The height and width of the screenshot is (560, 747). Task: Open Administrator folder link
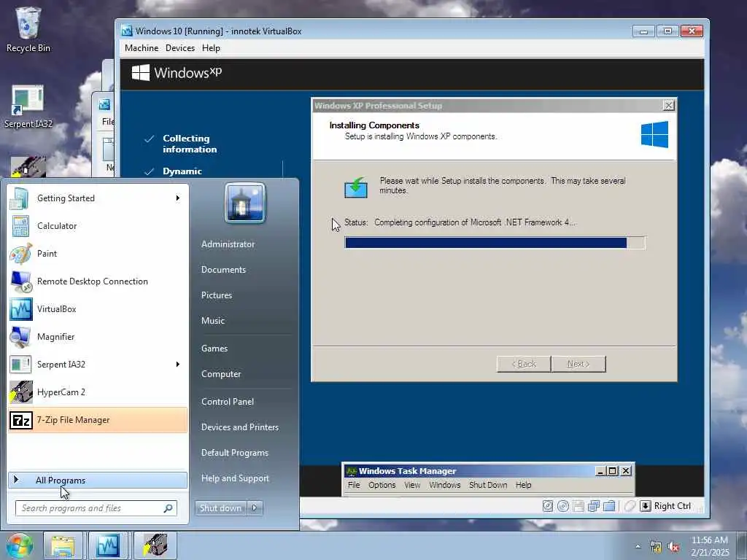228,244
